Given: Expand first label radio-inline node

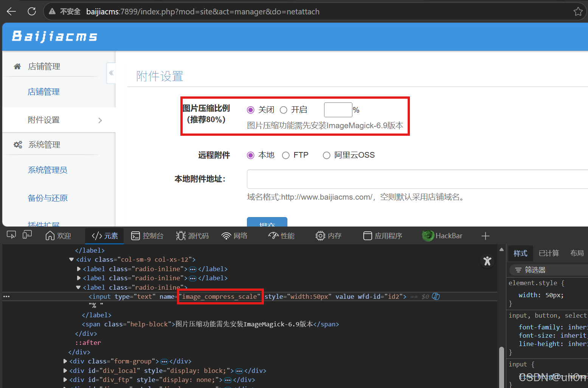Looking at the screenshot, I should tap(79, 269).
